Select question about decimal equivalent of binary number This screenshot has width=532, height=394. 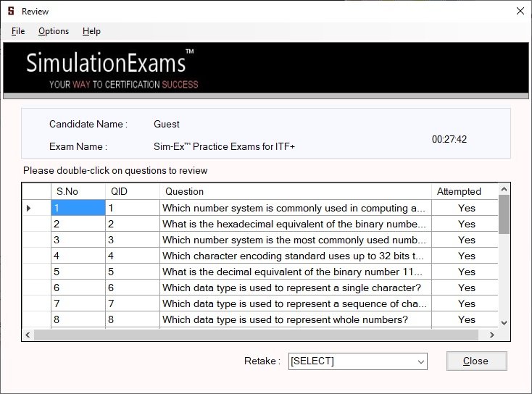click(x=296, y=272)
